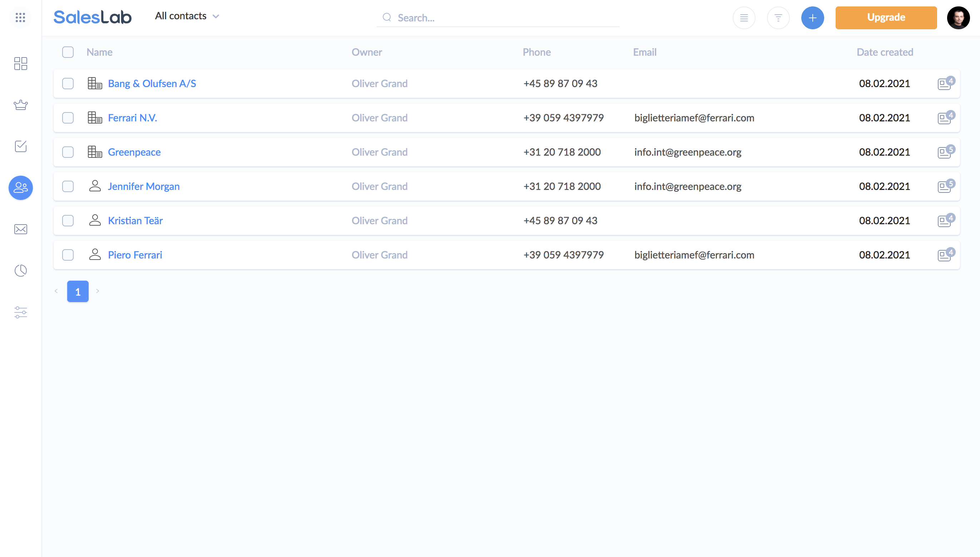This screenshot has height=557, width=980.
Task: Open the filter icon in the top bar
Action: point(778,17)
